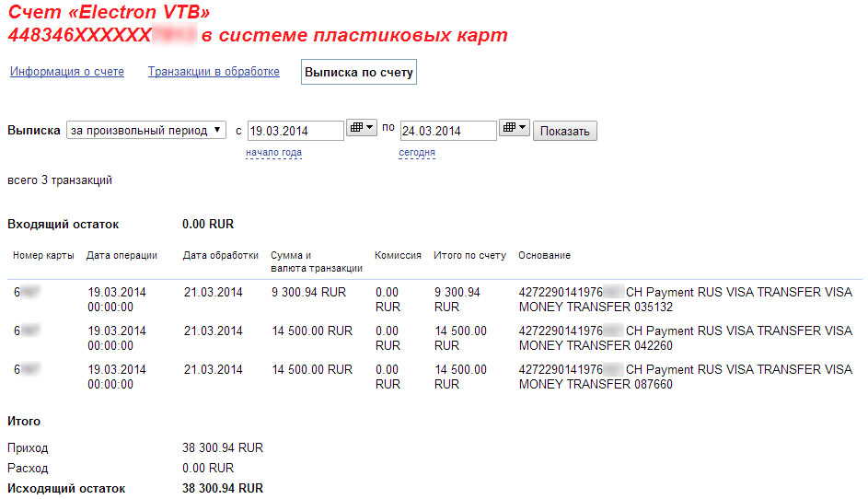Image resolution: width=868 pixels, height=499 pixels.
Task: Click the Расход value 0.00 RUR
Action: [x=208, y=468]
